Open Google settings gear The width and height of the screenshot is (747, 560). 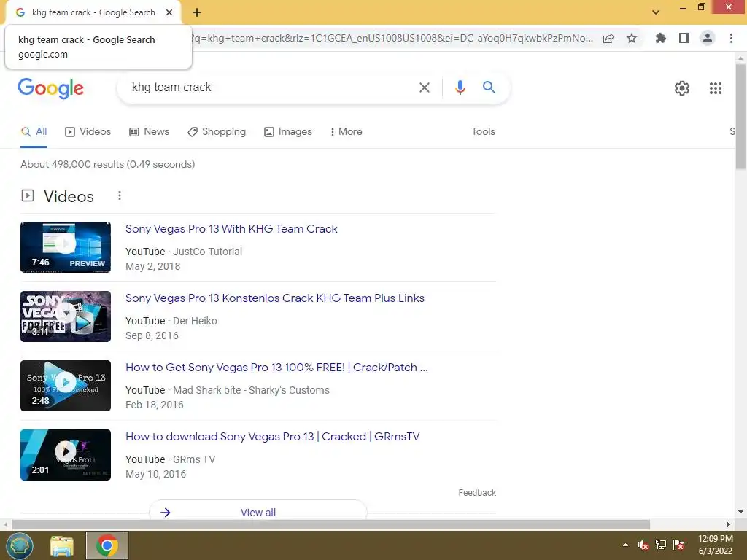[682, 88]
